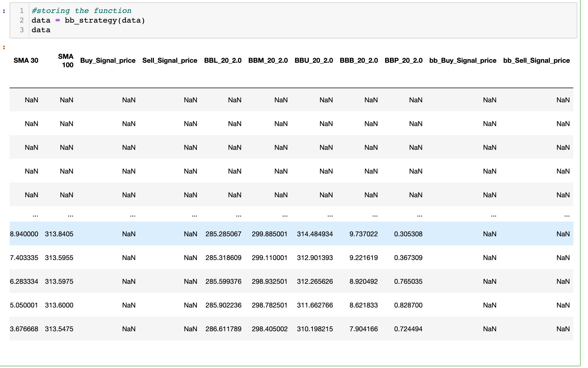Click the BBL value 285.318609

[224, 258]
